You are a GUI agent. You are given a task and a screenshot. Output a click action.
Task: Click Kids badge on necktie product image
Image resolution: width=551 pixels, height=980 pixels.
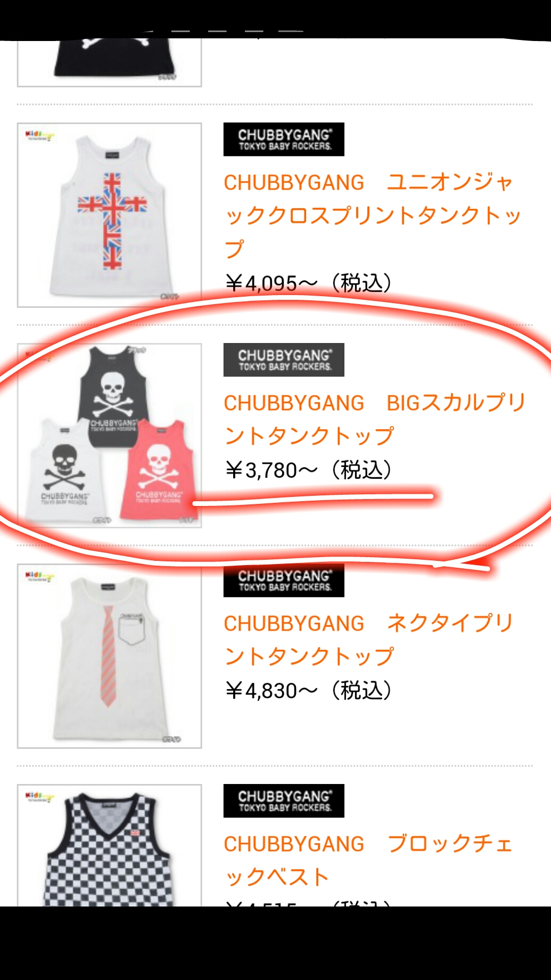pyautogui.click(x=39, y=576)
